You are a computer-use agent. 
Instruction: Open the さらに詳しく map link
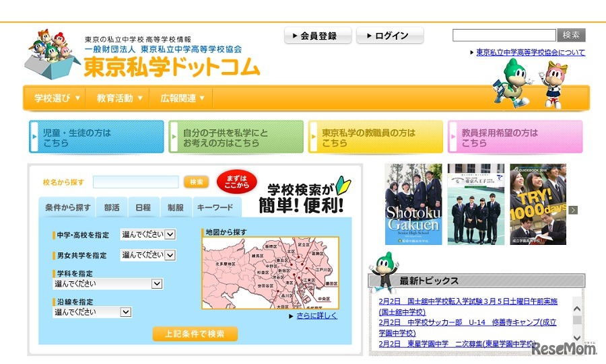click(316, 316)
